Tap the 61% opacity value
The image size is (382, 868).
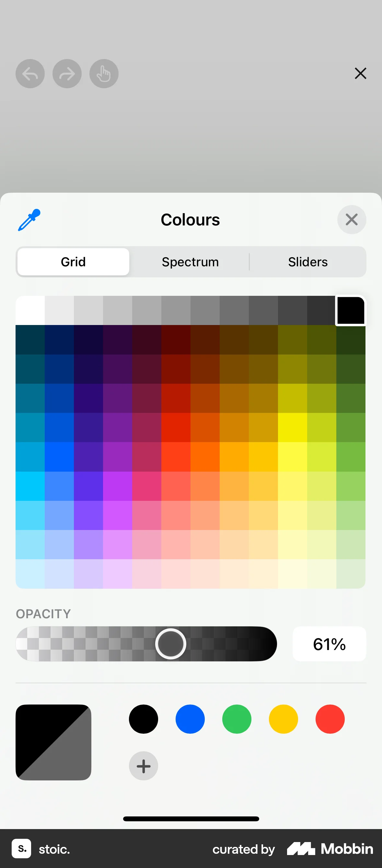(329, 644)
